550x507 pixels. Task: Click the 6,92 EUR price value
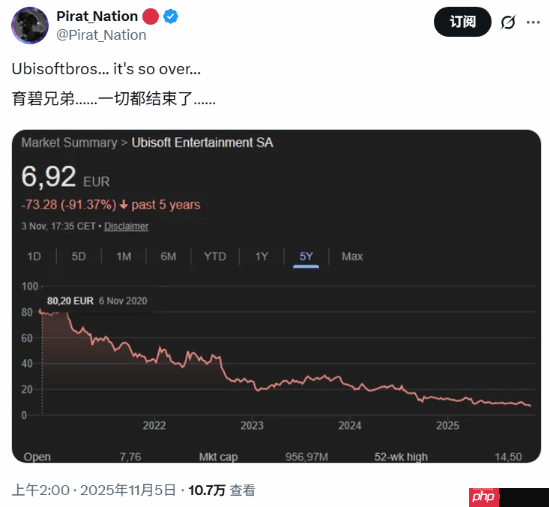click(x=65, y=177)
